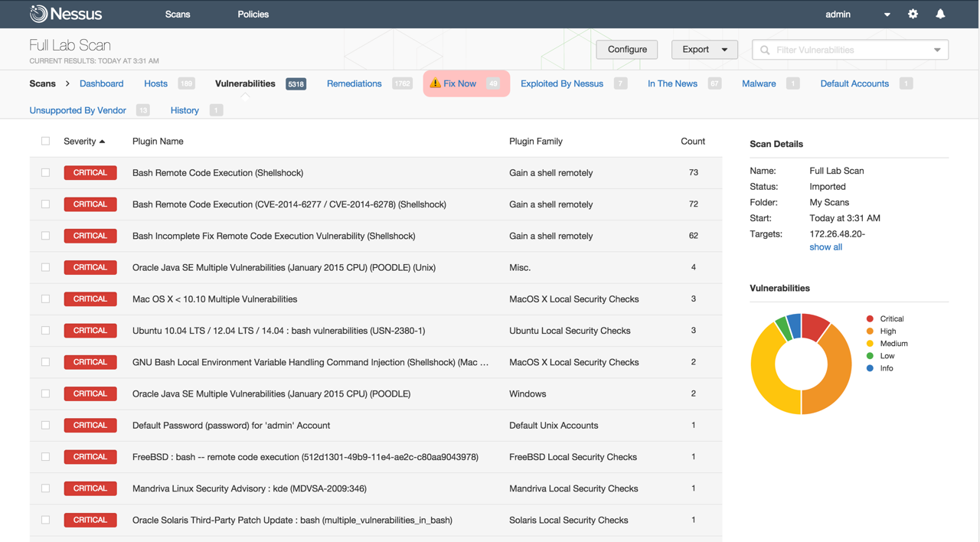Open the Malware tab
This screenshot has height=542, width=980.
[x=759, y=83]
